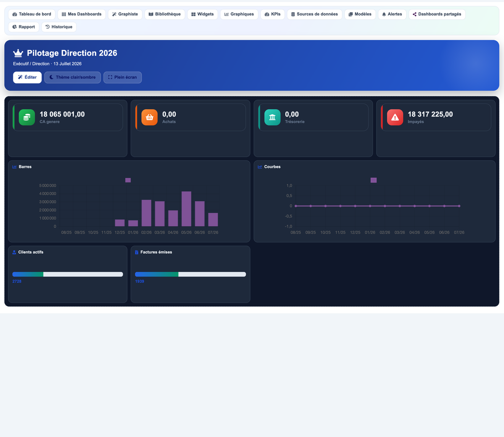This screenshot has height=437, width=504.
Task: Click the orange basket icon for Achats
Action: pos(150,117)
